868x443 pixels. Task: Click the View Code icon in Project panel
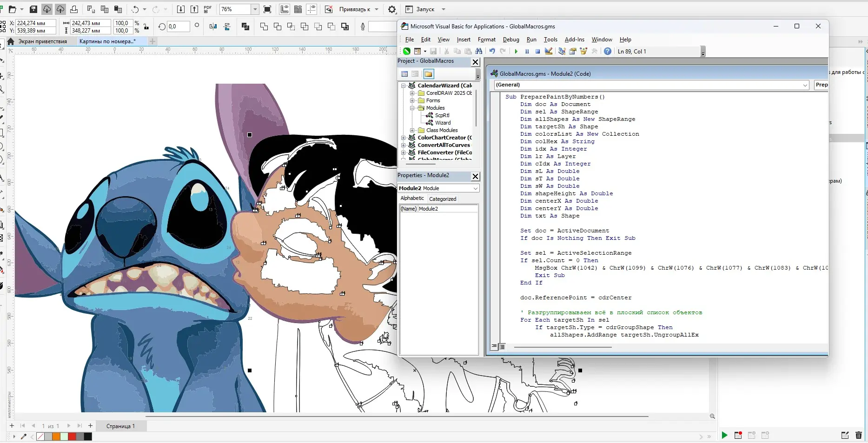pyautogui.click(x=404, y=74)
